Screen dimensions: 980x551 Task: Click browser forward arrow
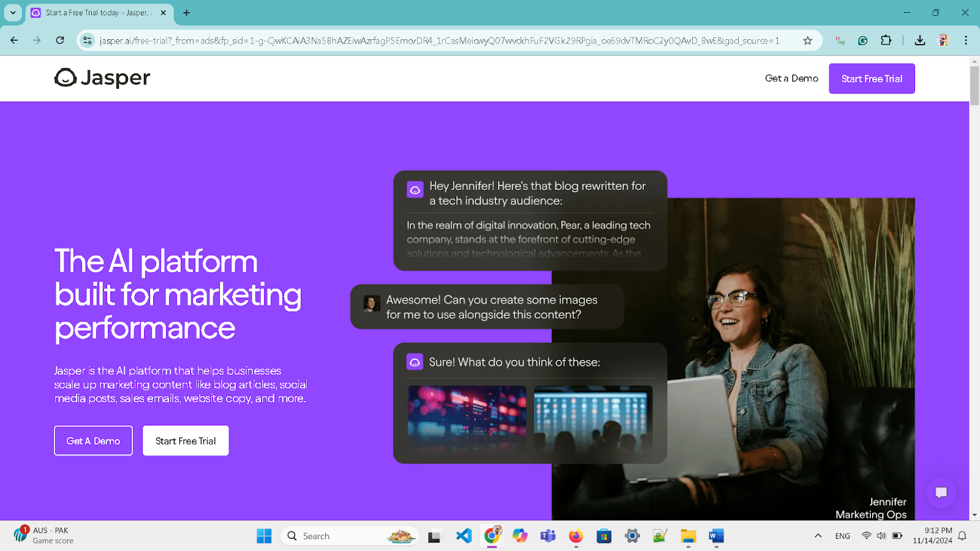37,40
